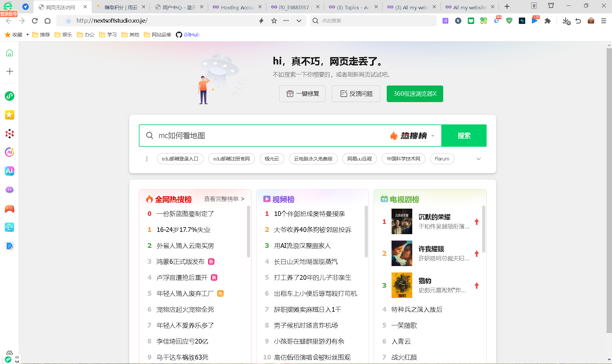Image resolution: width=612 pixels, height=364 pixels.
Task: Open the browser home page icon
Action: [48, 21]
